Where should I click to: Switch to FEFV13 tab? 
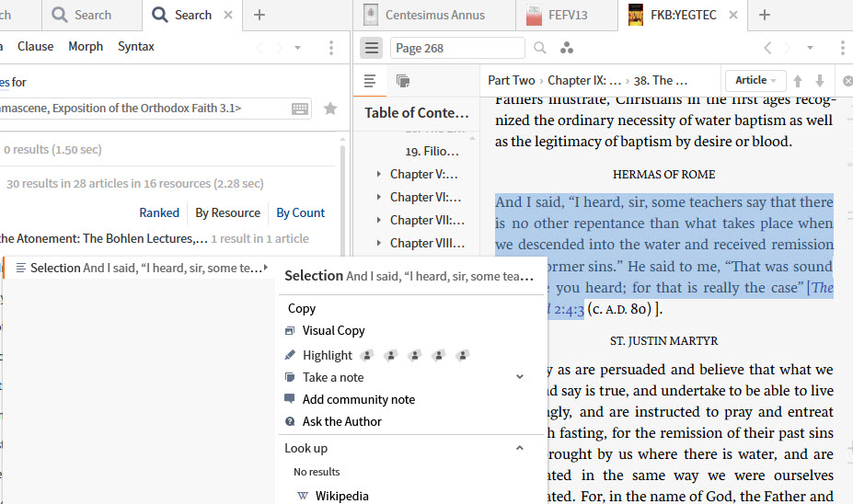(x=567, y=15)
